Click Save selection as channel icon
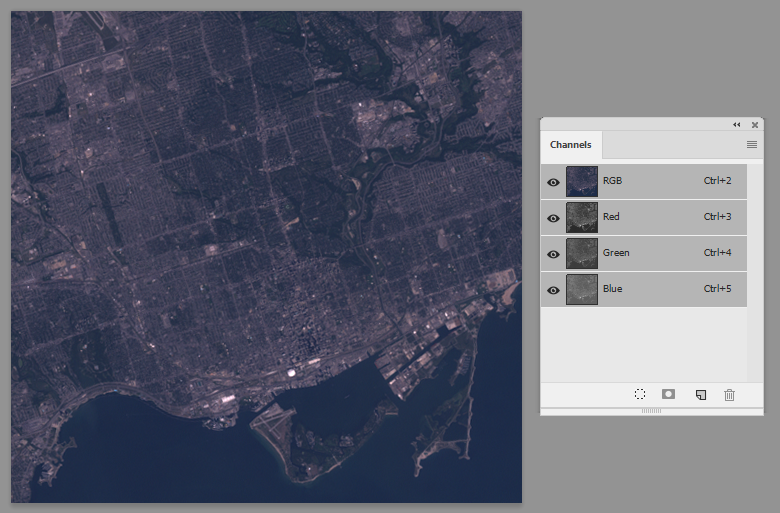Viewport: 780px width, 513px height. (x=669, y=395)
